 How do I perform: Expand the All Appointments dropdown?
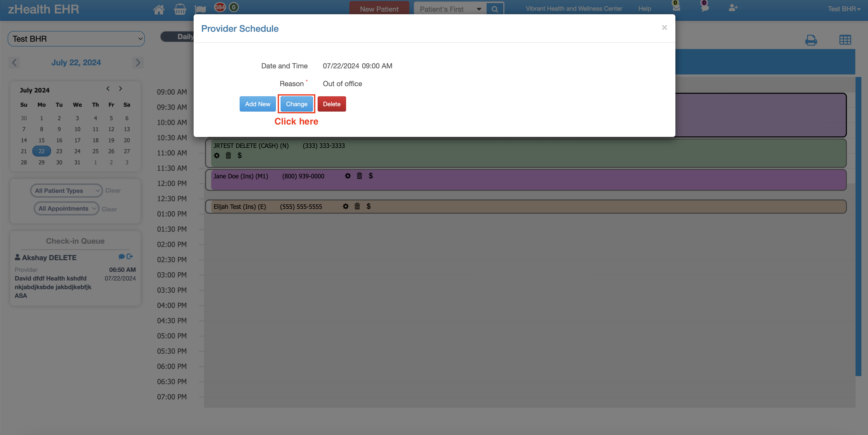click(x=66, y=209)
